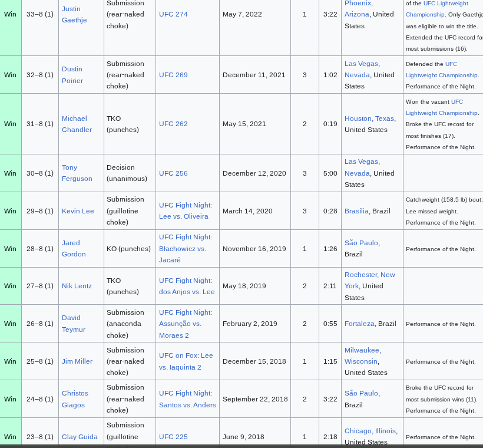Open the Houston, Texas location link

coord(370,118)
